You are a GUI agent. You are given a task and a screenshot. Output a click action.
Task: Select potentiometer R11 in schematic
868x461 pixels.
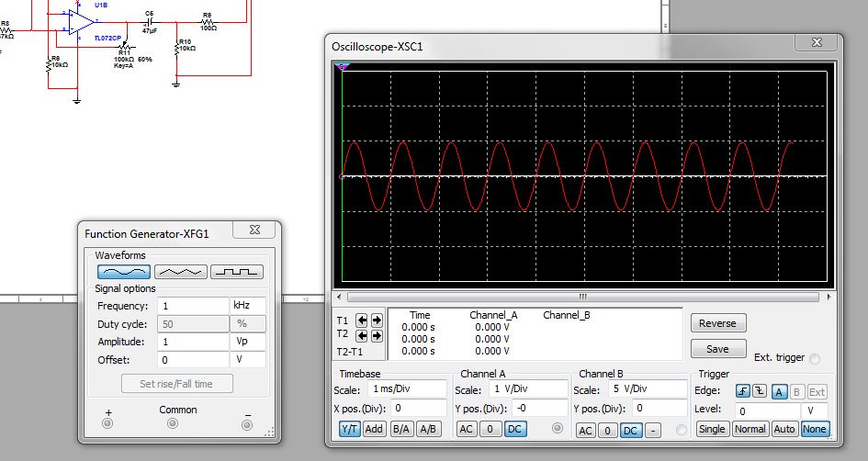(125, 45)
